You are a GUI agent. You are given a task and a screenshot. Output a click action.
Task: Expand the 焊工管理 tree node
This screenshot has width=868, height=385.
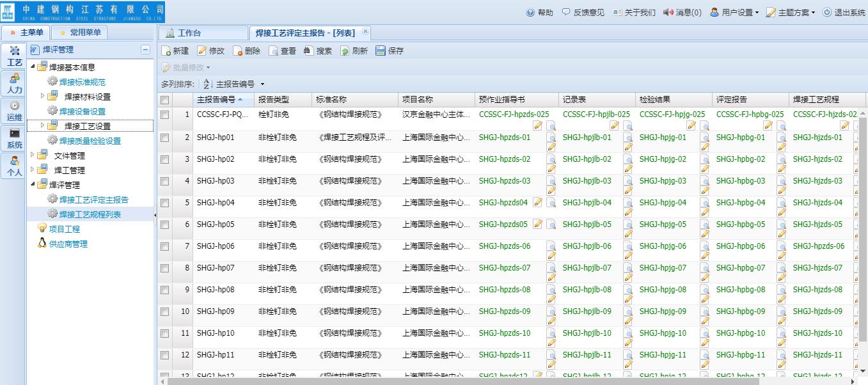coord(34,170)
